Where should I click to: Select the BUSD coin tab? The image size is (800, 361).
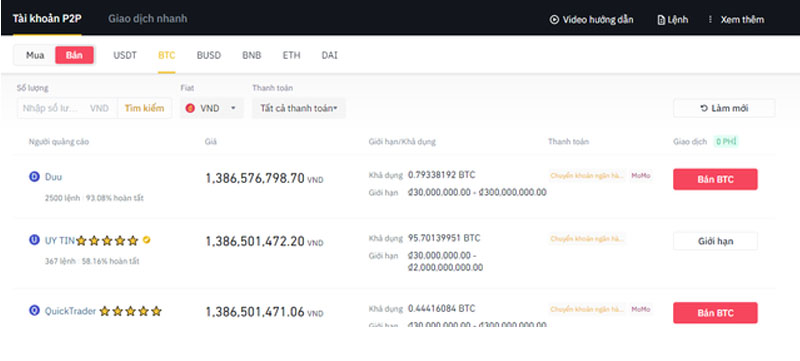[x=209, y=55]
